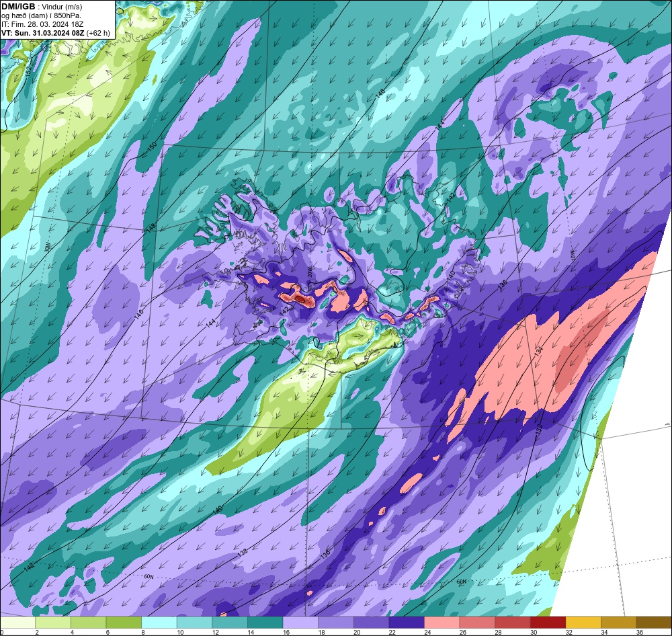Select the 'og hæð (dam) í 850hPa.' line

[41, 15]
